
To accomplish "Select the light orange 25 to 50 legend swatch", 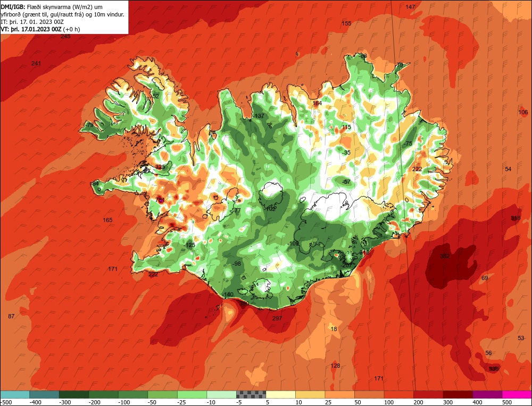I will coord(339,394).
